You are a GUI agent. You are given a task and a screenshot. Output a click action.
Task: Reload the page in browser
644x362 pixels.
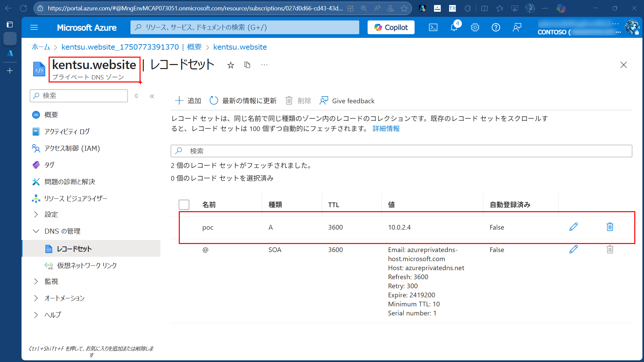click(x=23, y=8)
